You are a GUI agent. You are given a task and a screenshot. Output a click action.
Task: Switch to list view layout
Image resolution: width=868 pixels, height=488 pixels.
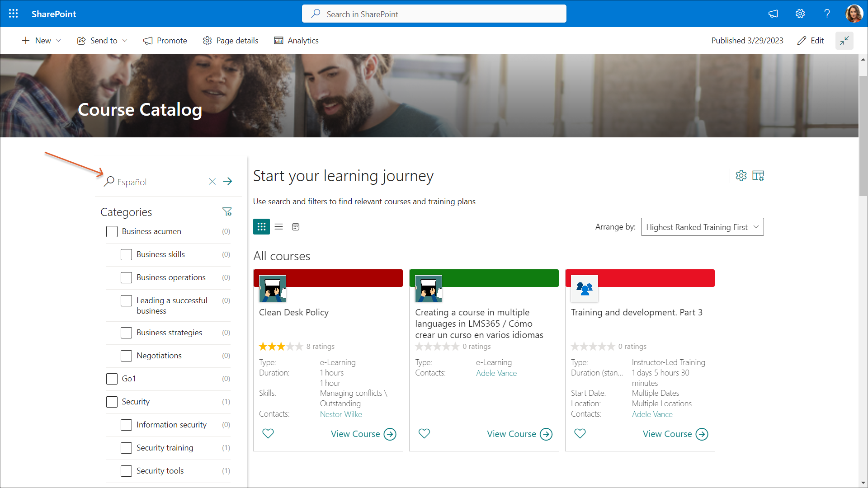pyautogui.click(x=278, y=227)
